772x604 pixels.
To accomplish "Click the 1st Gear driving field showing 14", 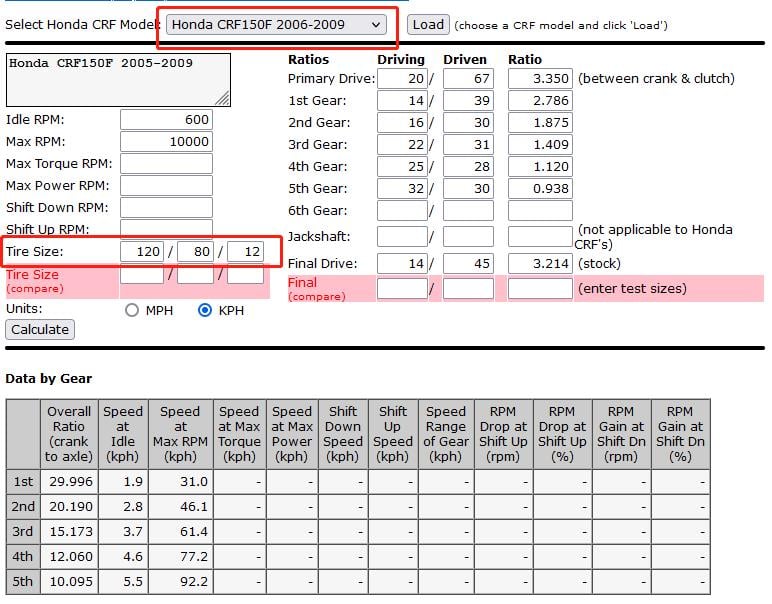I will tap(402, 100).
